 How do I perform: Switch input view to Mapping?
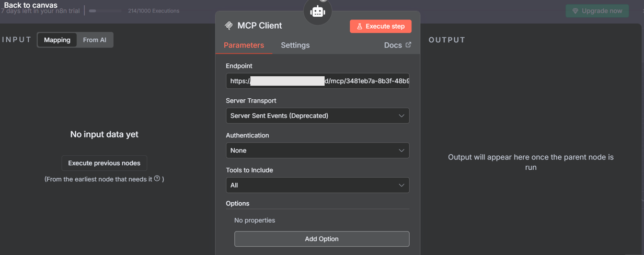click(x=57, y=40)
